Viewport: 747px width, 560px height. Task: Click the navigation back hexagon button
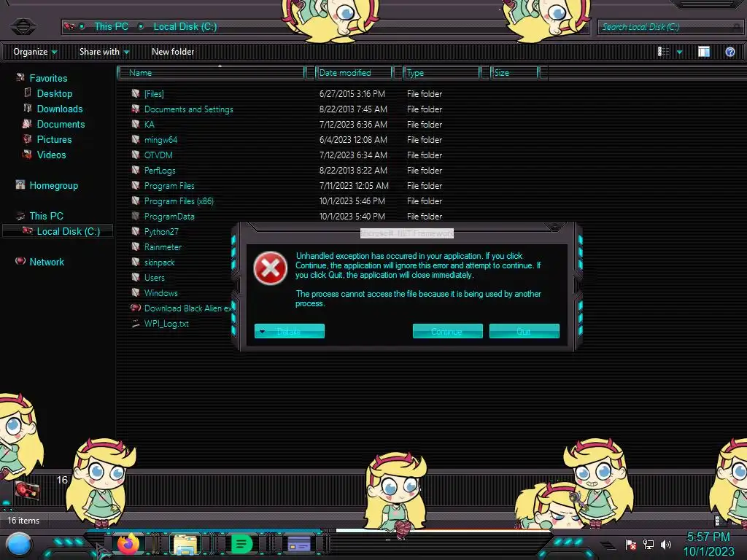point(23,26)
